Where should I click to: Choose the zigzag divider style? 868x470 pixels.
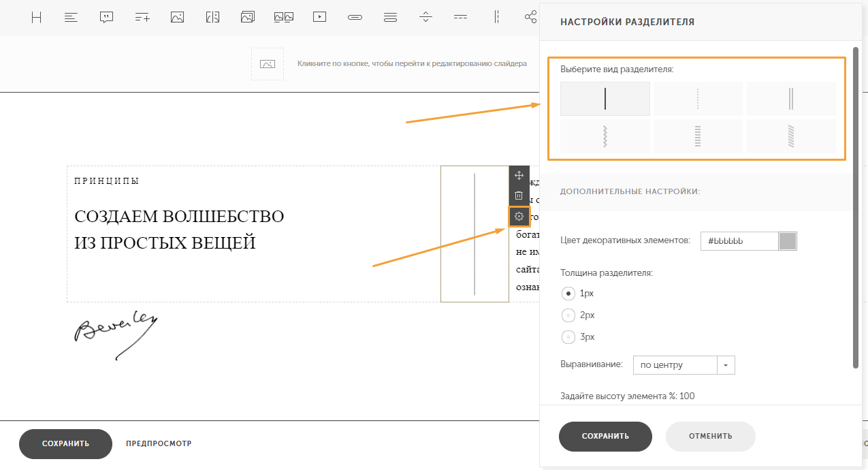pyautogui.click(x=605, y=136)
